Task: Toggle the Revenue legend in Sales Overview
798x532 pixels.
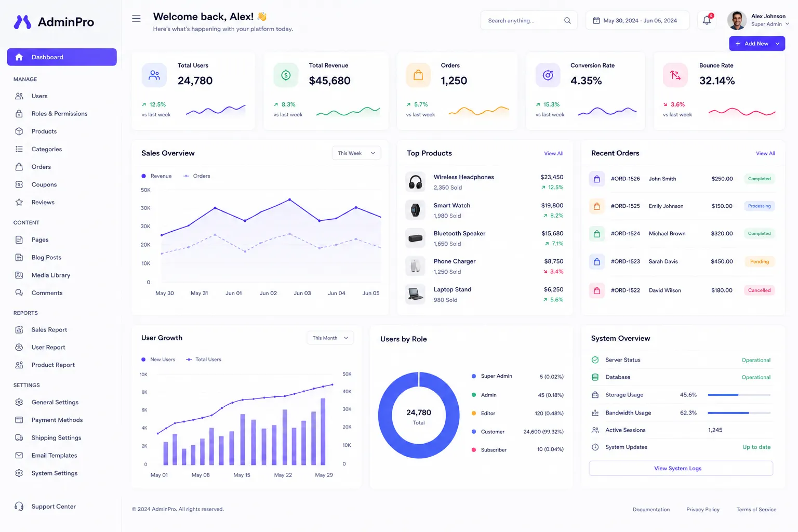Action: [156, 176]
